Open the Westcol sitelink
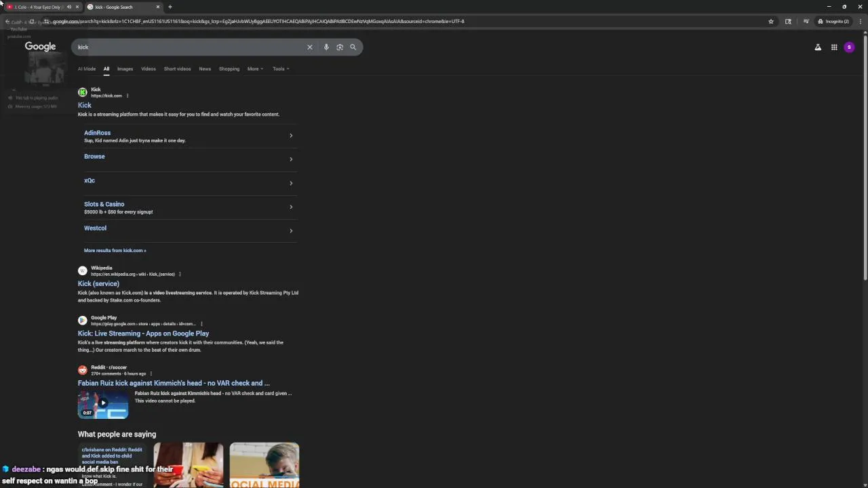Screen dimensions: 868x488 (95, 228)
